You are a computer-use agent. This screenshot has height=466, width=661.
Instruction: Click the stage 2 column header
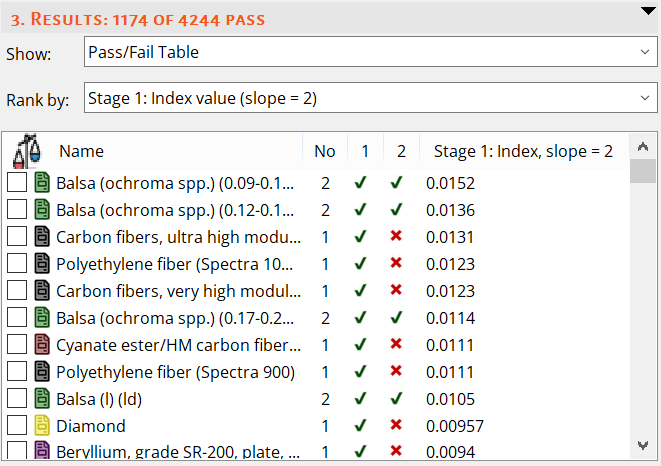coord(401,151)
